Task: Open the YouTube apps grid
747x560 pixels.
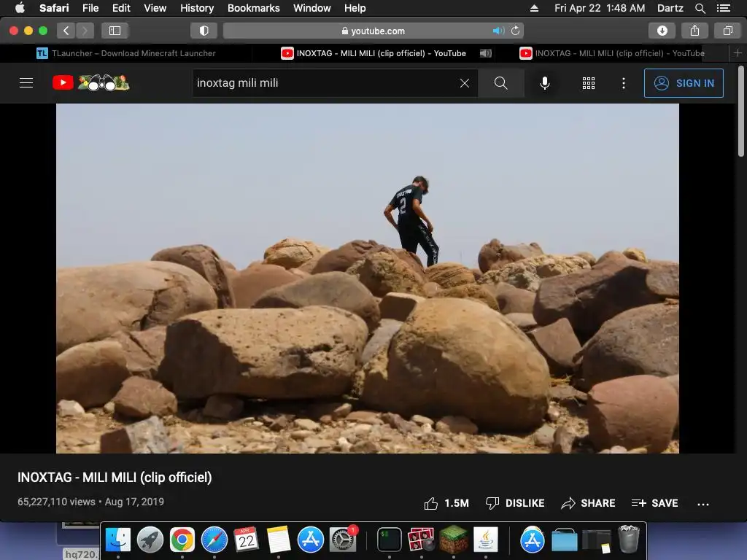Action: point(589,83)
